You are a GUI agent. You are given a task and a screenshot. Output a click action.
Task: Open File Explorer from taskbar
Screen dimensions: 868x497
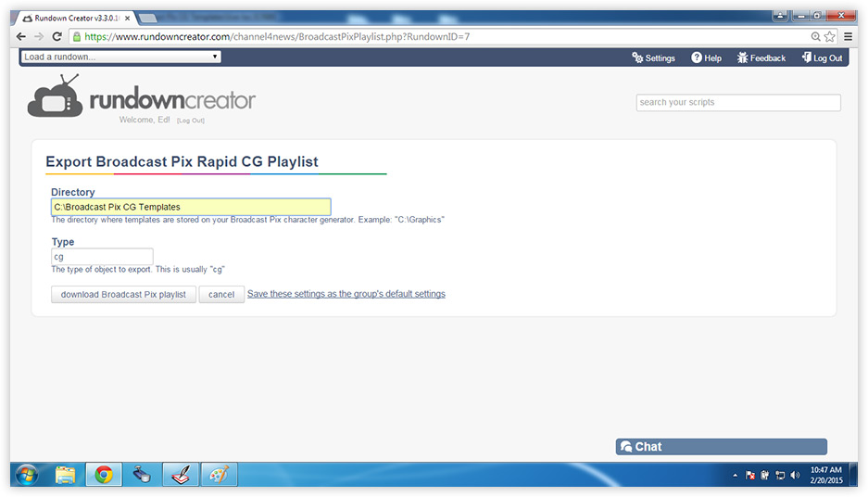(x=66, y=475)
